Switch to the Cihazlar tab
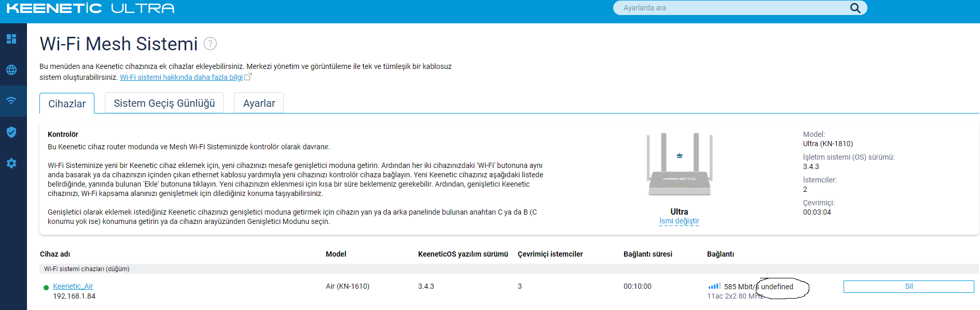The image size is (980, 310). 67,104
